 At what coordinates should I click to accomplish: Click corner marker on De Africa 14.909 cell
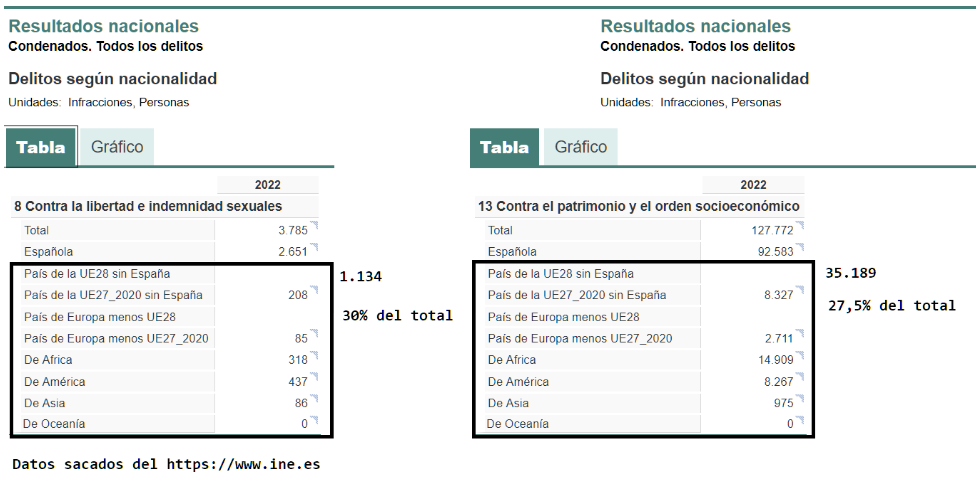point(800,355)
